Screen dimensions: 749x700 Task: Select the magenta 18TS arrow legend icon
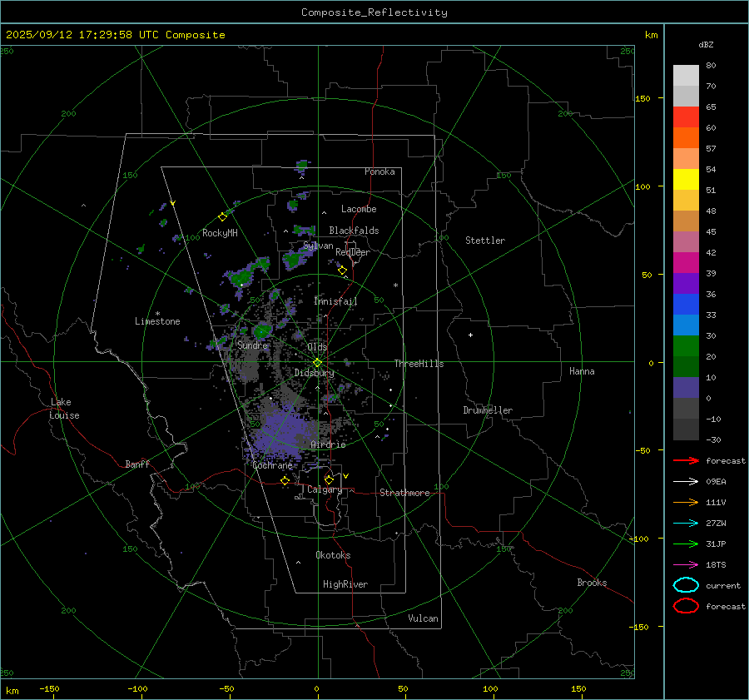[686, 564]
